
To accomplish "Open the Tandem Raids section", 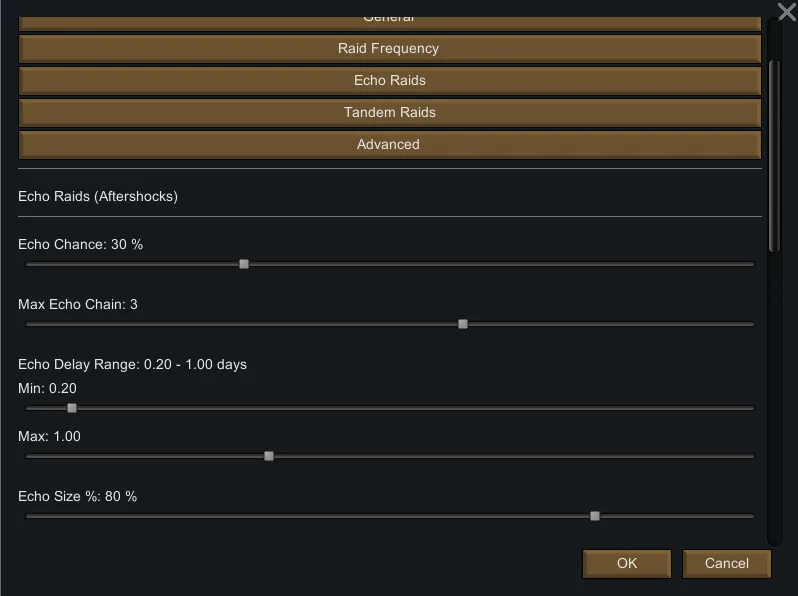I will click(x=389, y=112).
